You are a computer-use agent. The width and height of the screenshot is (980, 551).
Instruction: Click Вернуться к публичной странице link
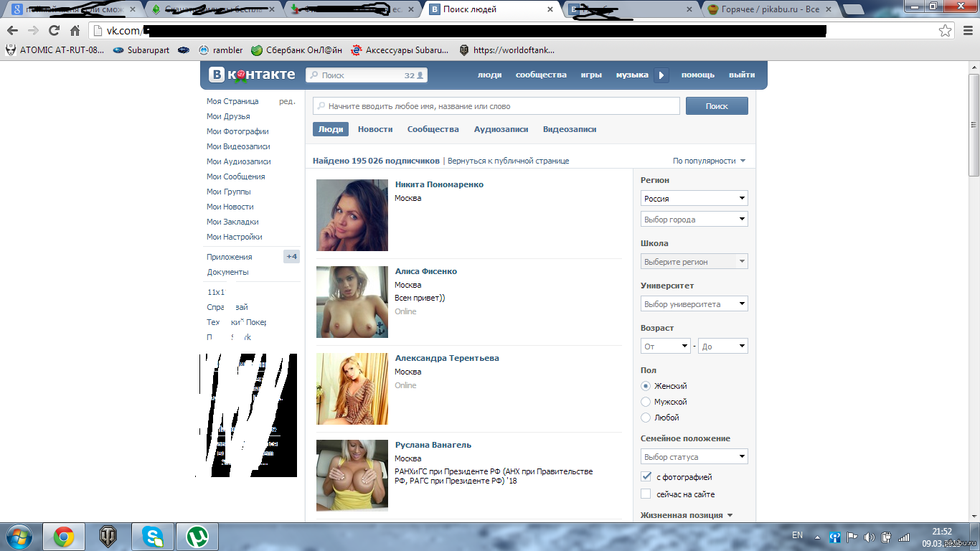[x=508, y=161]
